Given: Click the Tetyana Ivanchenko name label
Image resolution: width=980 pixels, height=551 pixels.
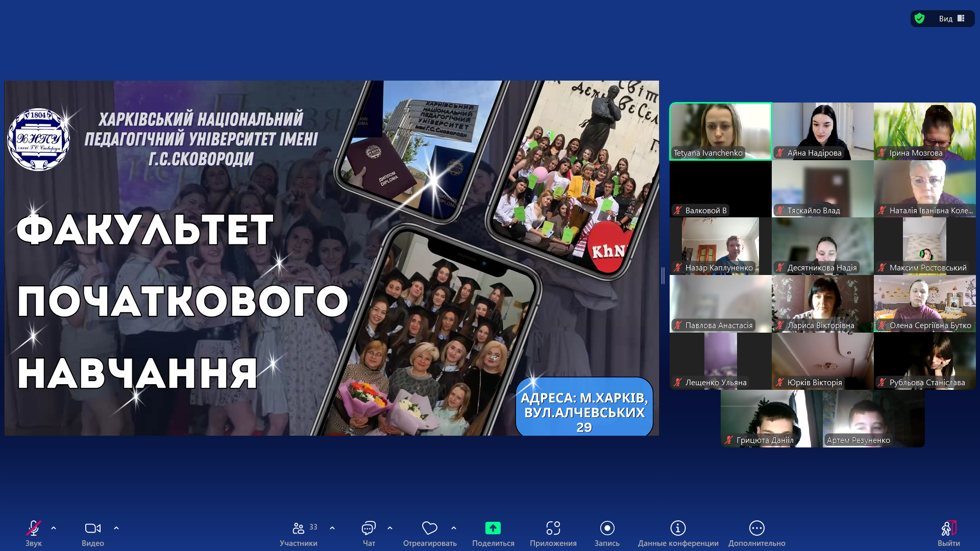Looking at the screenshot, I should [708, 153].
